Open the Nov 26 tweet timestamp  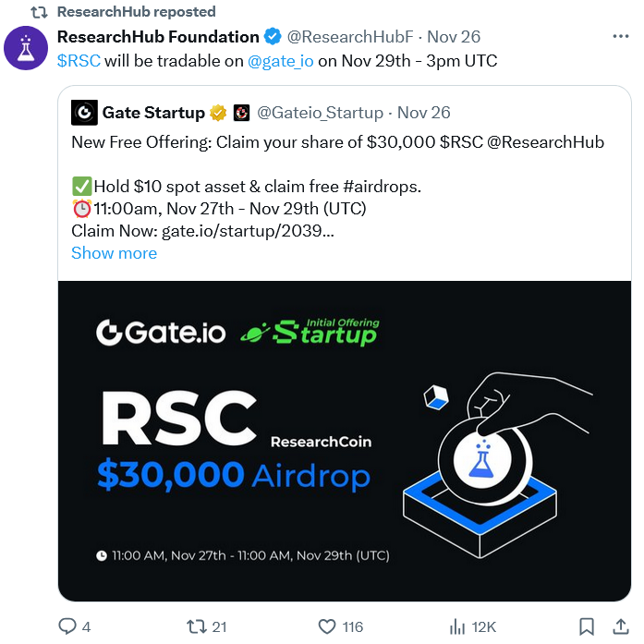(454, 37)
